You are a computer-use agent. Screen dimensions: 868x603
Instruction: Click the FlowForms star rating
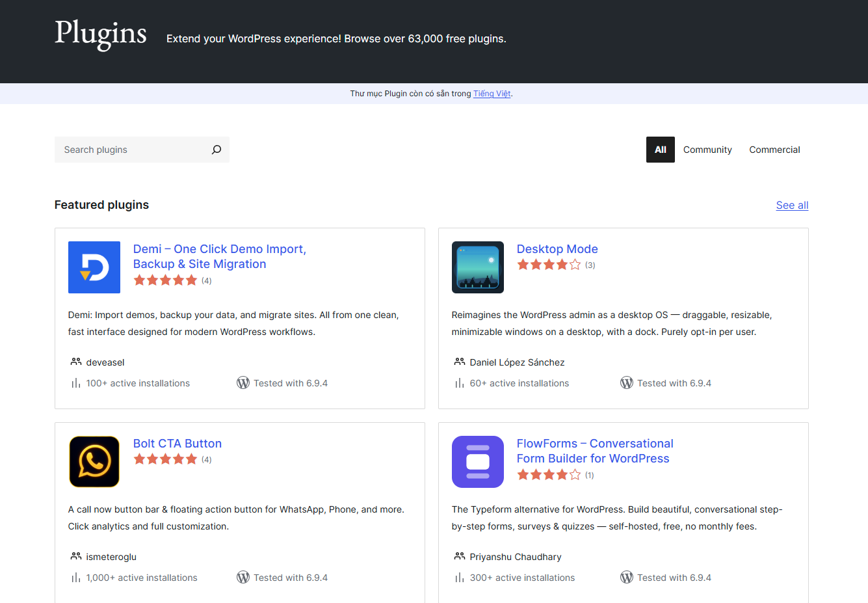coord(549,475)
